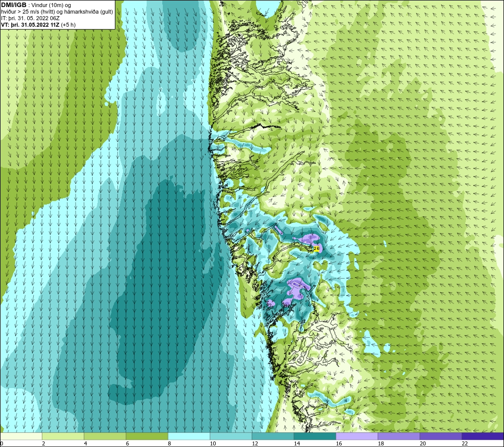Click the 0-2 m/s pale yellow legend swatch
The image size is (504, 447).
21,436
